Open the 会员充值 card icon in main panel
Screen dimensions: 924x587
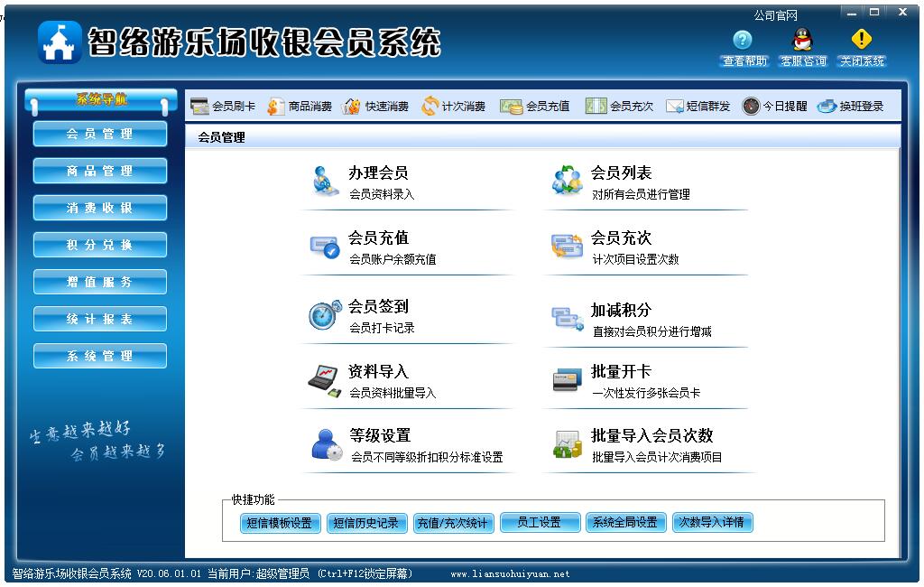click(x=325, y=247)
